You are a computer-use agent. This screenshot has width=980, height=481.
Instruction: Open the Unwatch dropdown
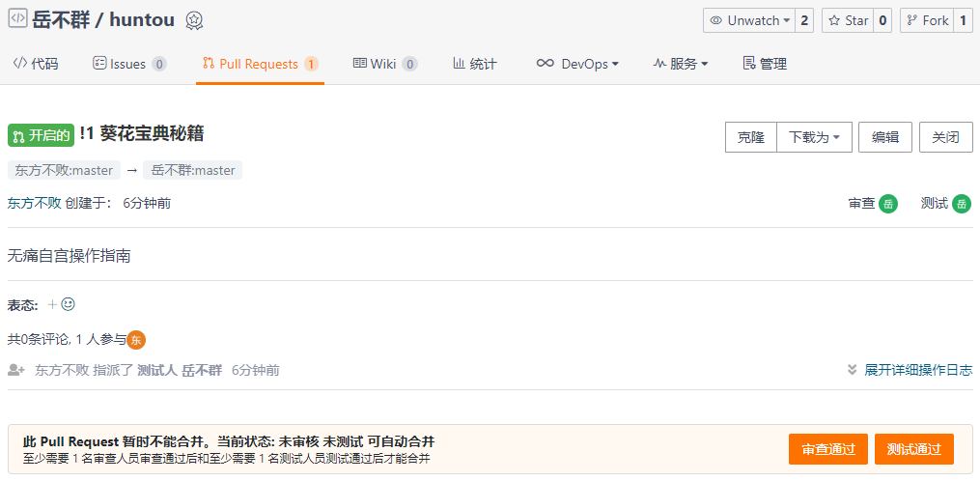point(750,20)
